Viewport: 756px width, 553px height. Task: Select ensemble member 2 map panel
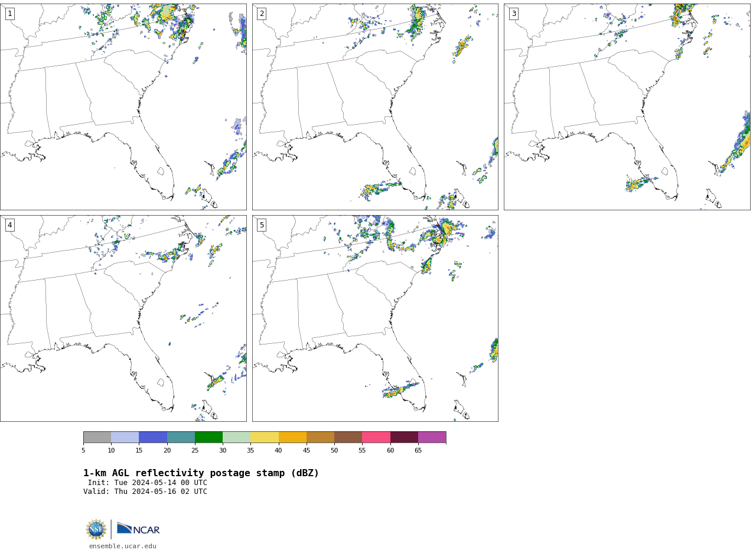(375, 107)
